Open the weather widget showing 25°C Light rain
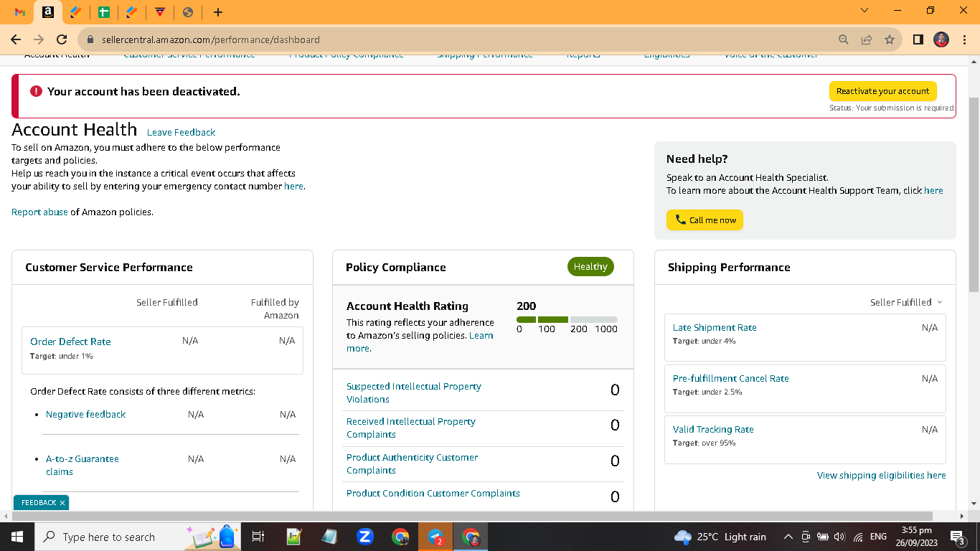This screenshot has width=980, height=551. pyautogui.click(x=720, y=537)
